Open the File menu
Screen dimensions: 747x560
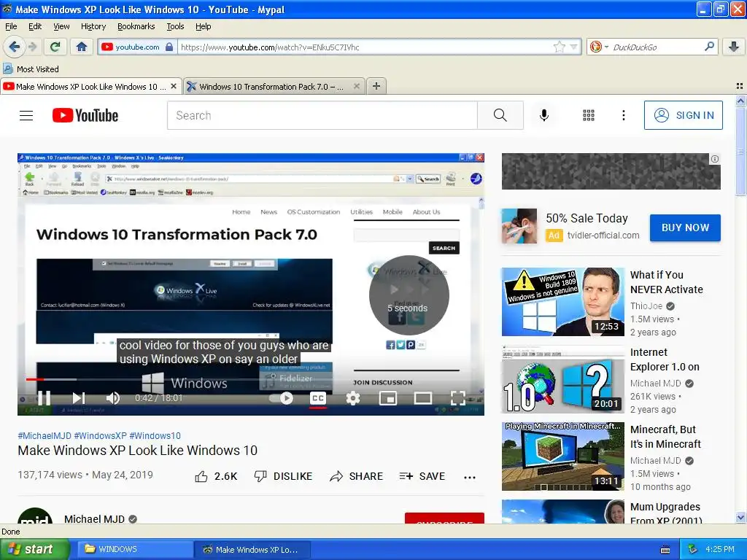point(11,26)
